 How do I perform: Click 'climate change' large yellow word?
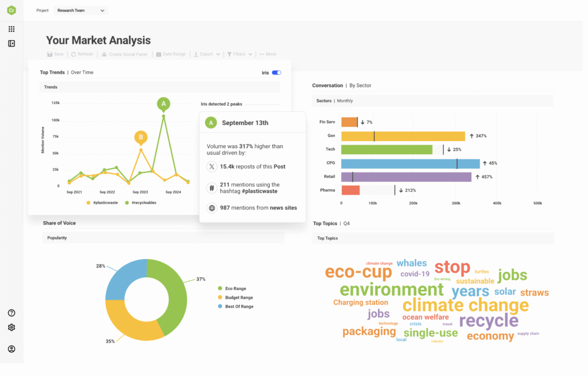click(x=466, y=305)
